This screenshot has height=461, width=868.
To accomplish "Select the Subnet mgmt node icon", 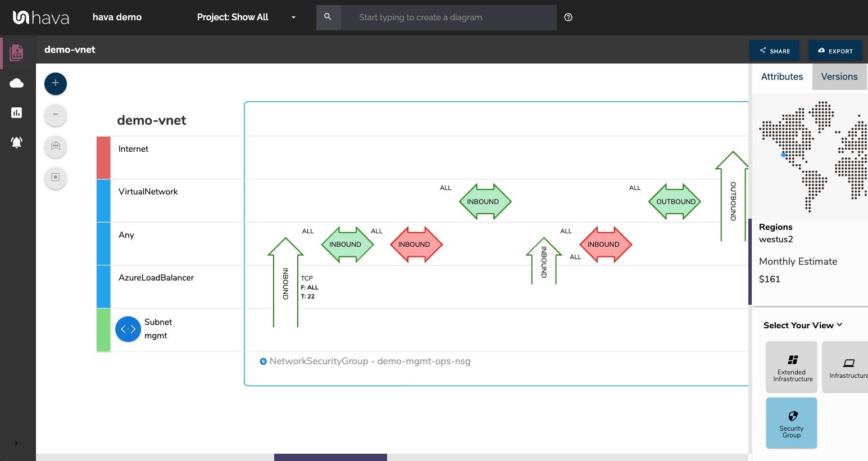I will coord(128,329).
